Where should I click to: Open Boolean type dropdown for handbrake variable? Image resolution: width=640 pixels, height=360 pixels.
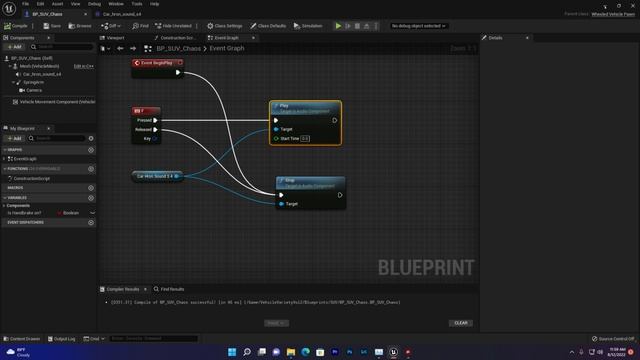pyautogui.click(x=69, y=213)
